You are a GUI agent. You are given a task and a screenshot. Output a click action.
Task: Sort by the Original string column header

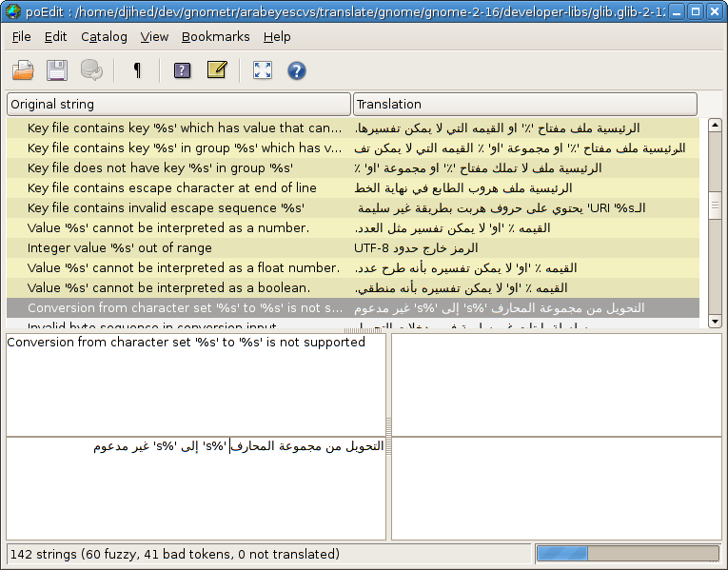pyautogui.click(x=179, y=104)
